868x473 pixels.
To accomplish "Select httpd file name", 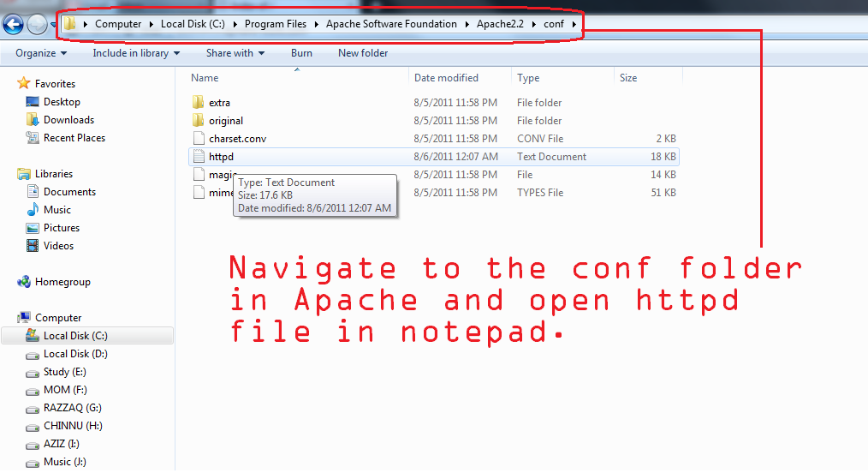I will (221, 157).
